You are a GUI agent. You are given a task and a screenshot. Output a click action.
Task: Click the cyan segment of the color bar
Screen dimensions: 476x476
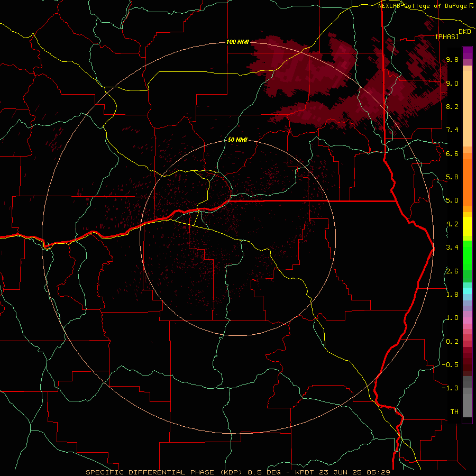click(467, 291)
